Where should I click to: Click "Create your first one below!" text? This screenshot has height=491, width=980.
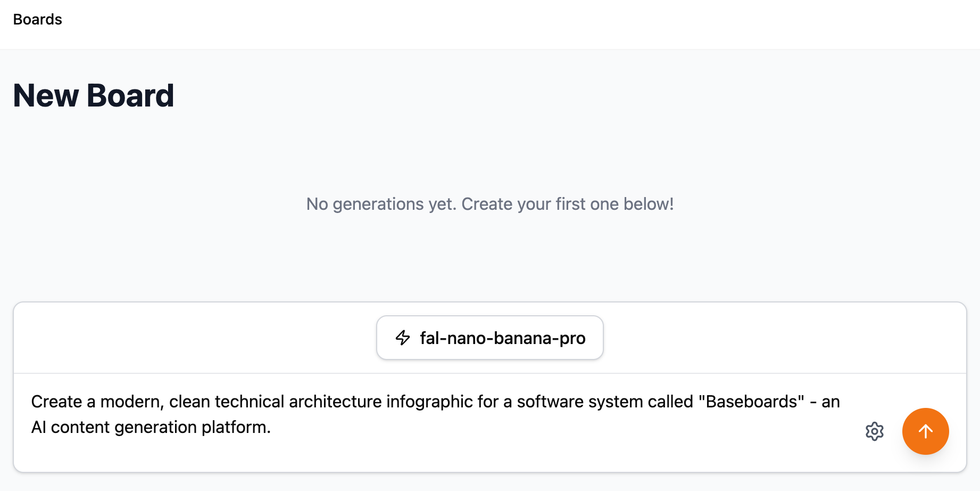[x=567, y=204]
